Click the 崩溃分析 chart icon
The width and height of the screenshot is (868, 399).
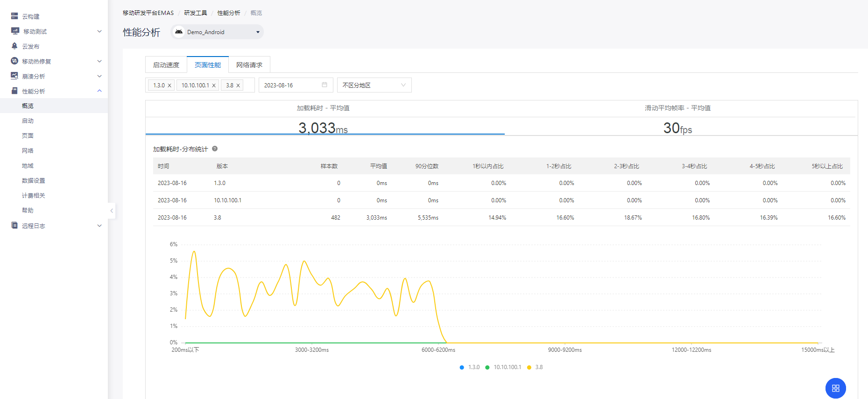pyautogui.click(x=14, y=76)
